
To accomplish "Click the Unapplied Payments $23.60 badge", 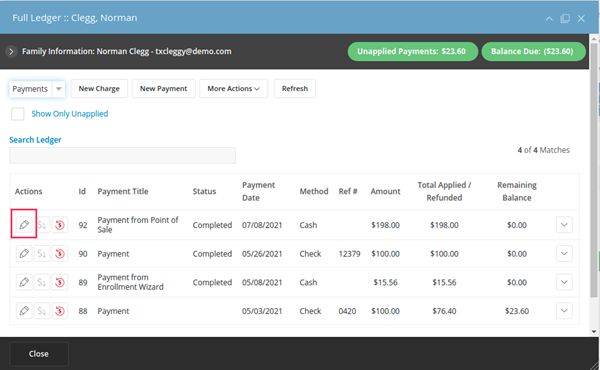I will (412, 51).
